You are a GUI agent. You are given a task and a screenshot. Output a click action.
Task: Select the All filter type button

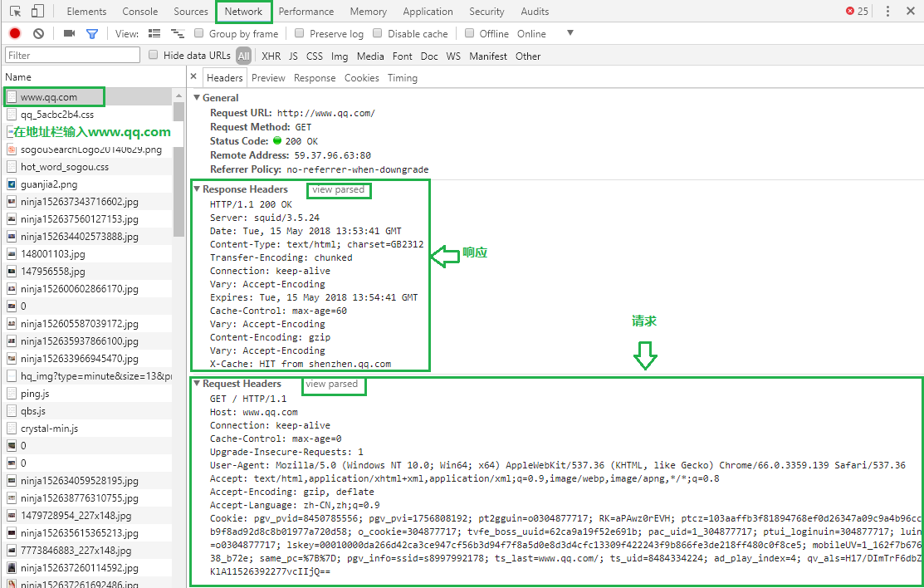244,56
